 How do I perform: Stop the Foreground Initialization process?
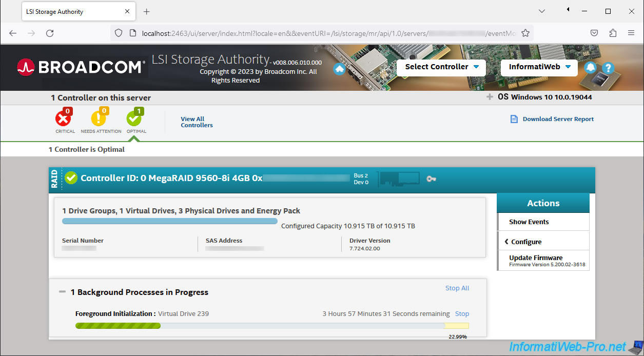click(462, 314)
